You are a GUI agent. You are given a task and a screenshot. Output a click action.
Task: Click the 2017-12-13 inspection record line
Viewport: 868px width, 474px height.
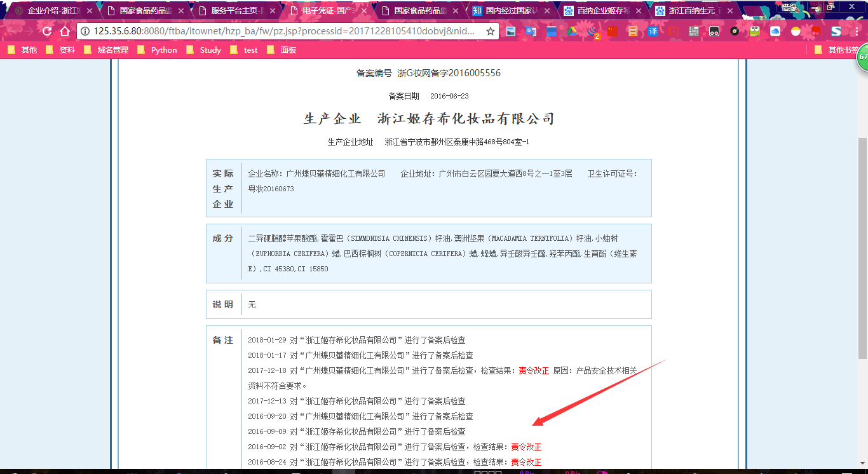point(356,401)
